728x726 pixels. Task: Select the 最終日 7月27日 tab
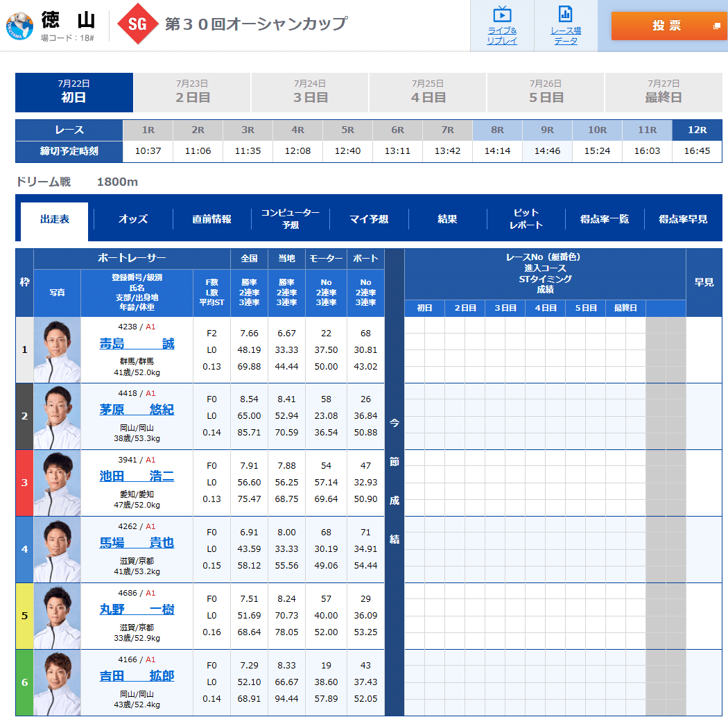664,92
